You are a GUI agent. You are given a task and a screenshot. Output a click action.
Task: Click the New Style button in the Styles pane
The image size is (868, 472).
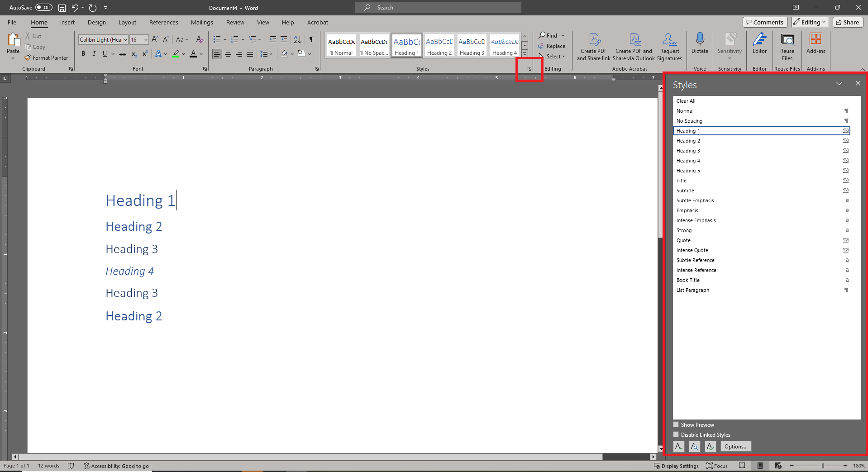[678, 447]
